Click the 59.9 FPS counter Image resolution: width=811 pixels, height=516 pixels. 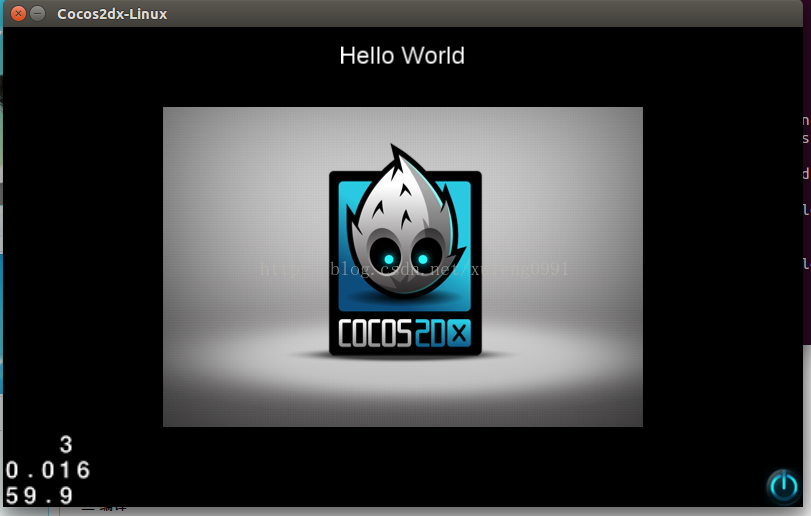(39, 496)
